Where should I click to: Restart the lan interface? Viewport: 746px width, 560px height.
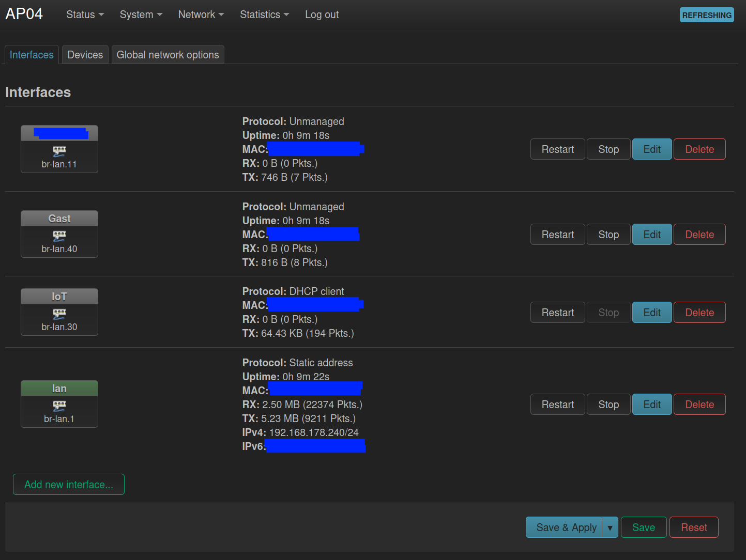558,405
